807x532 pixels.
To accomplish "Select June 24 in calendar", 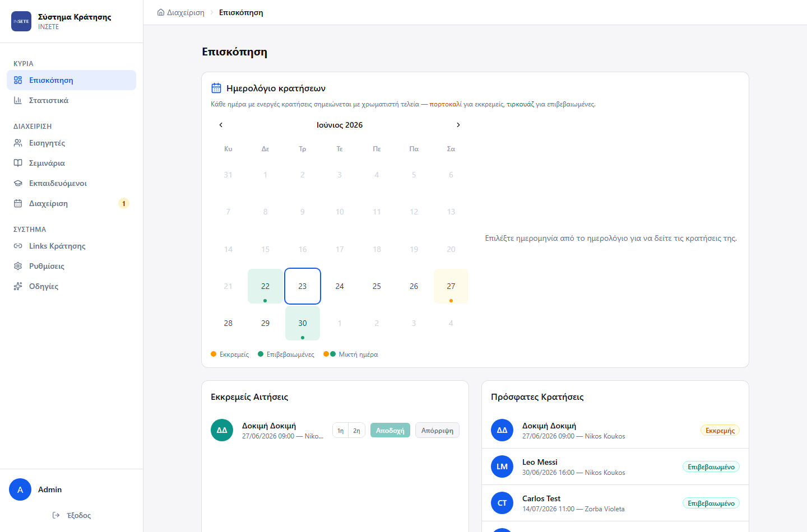I will coord(340,286).
